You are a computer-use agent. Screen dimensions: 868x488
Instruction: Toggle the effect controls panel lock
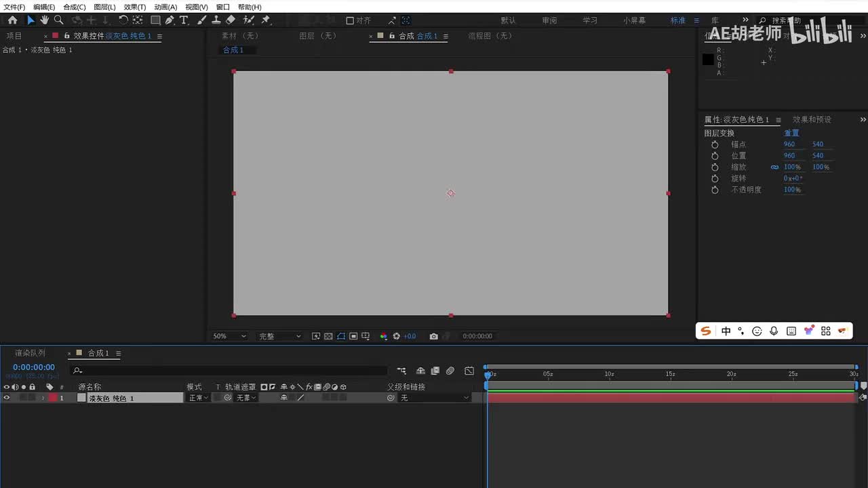pos(67,35)
